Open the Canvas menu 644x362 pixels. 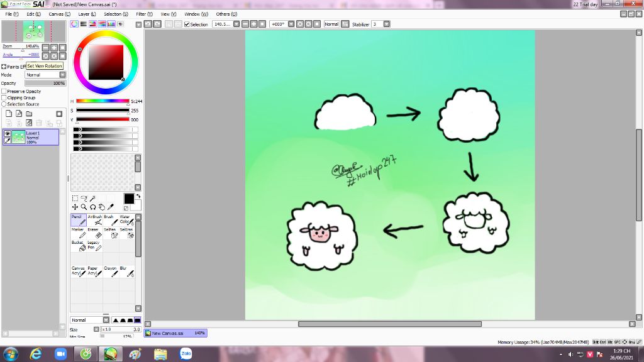(60, 14)
